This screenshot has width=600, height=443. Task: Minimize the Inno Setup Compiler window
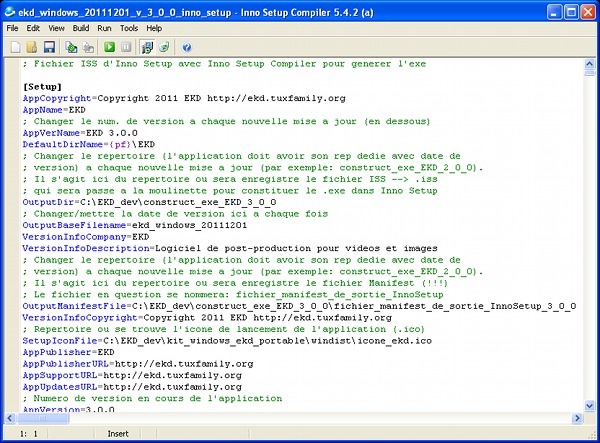(554, 13)
